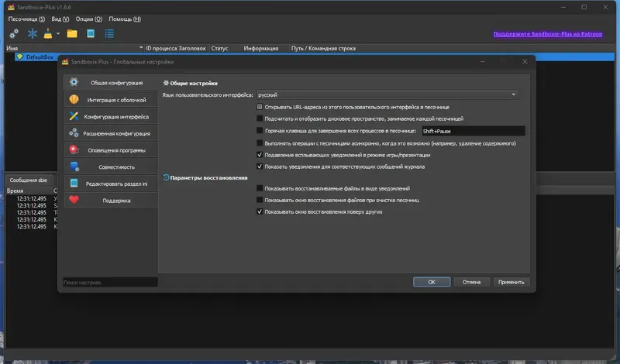Click the gear icon beside Общая конфигурация
This screenshot has width=620, height=364.
74,82
